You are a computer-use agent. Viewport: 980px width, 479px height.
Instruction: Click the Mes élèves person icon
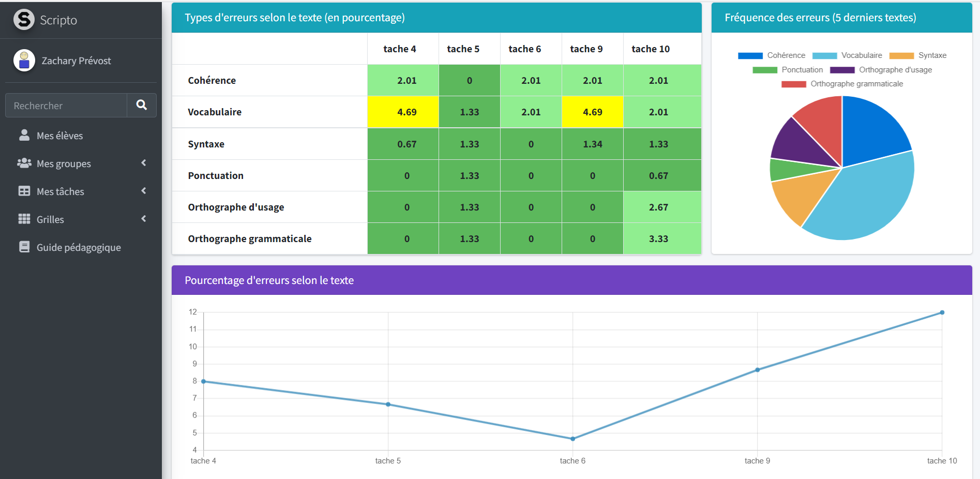coord(24,136)
